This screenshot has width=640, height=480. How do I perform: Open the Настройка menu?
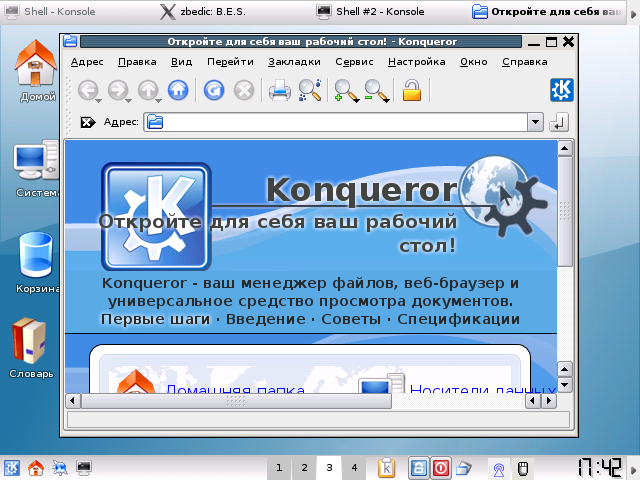pos(416,62)
